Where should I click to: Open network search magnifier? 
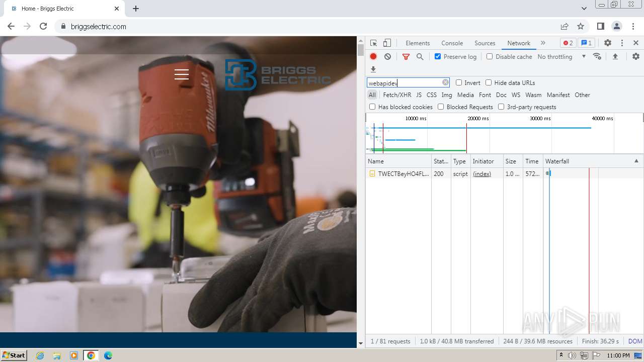(420, 57)
